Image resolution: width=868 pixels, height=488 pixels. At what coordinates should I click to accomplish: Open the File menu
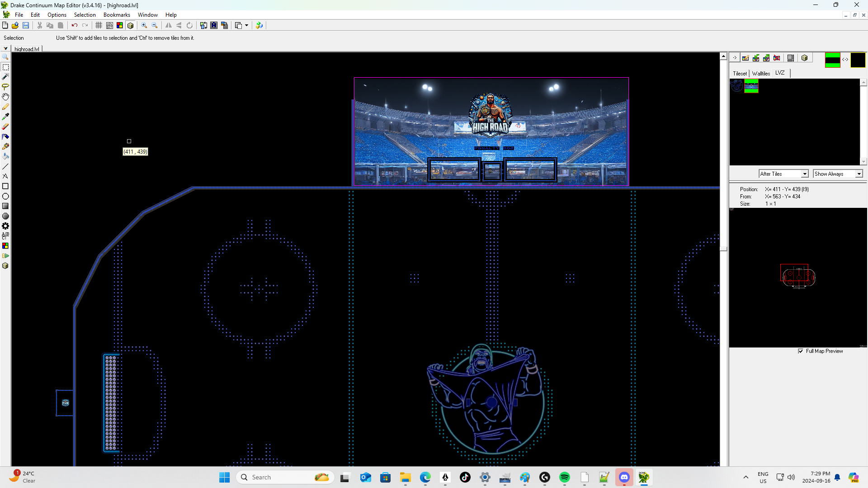pyautogui.click(x=19, y=15)
